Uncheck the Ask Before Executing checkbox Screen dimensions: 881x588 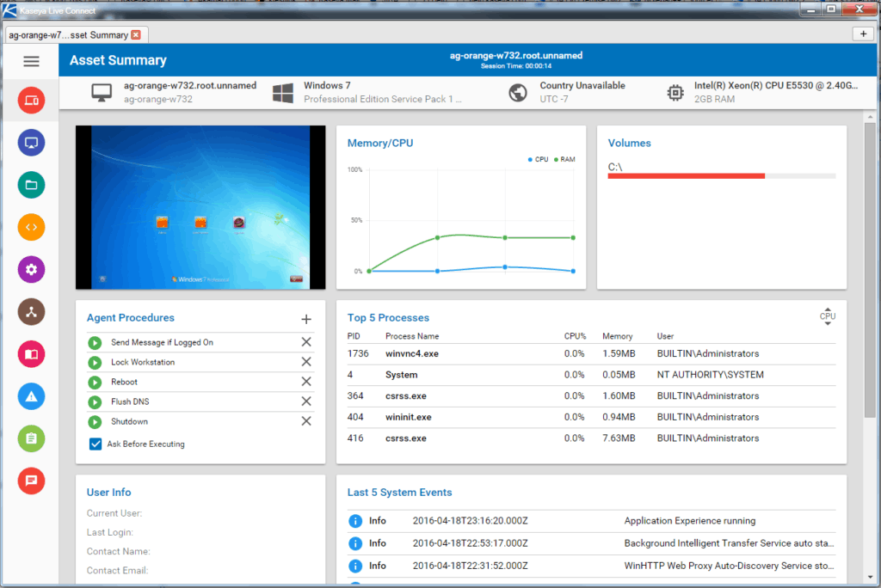(x=94, y=444)
